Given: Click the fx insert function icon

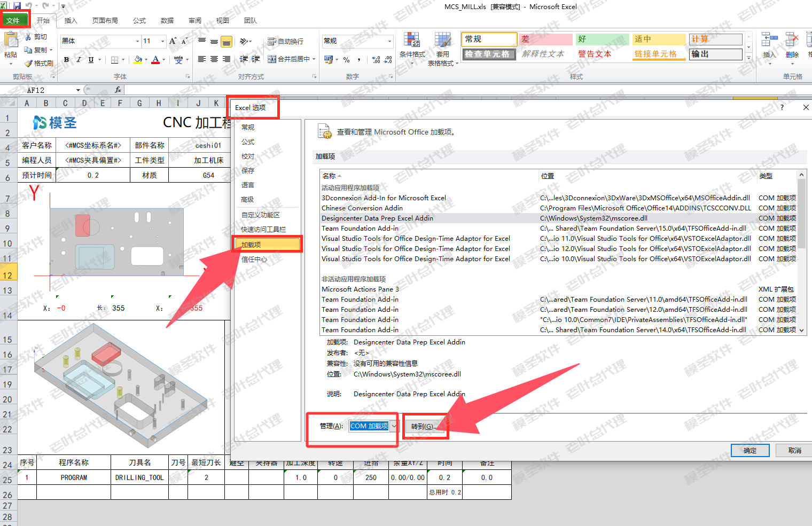Looking at the screenshot, I should click(118, 90).
